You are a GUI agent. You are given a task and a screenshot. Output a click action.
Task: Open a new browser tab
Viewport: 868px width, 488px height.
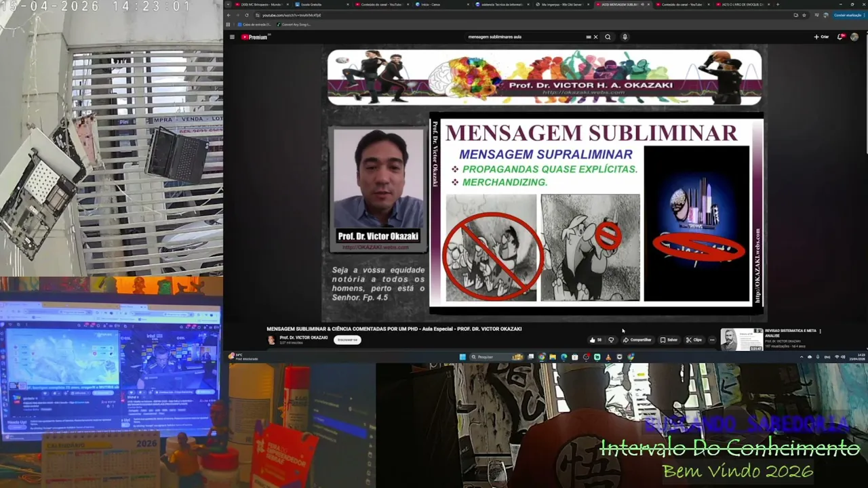pyautogui.click(x=777, y=4)
